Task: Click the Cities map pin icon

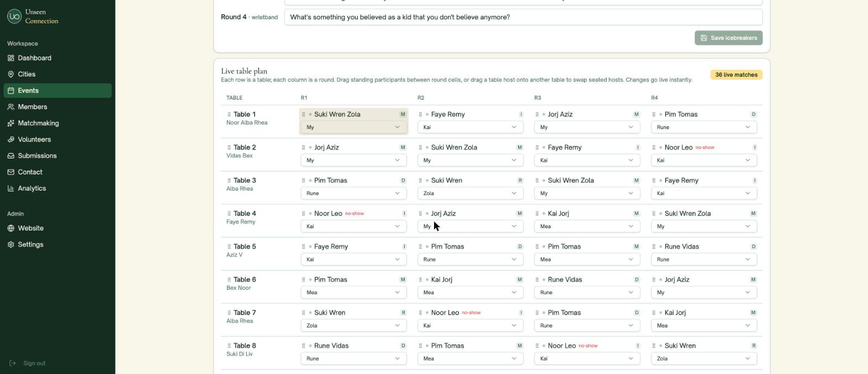Action: point(11,74)
